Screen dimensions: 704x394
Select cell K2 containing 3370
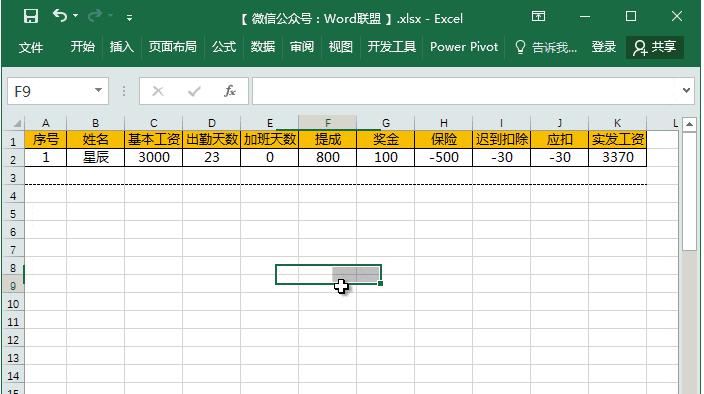[617, 157]
